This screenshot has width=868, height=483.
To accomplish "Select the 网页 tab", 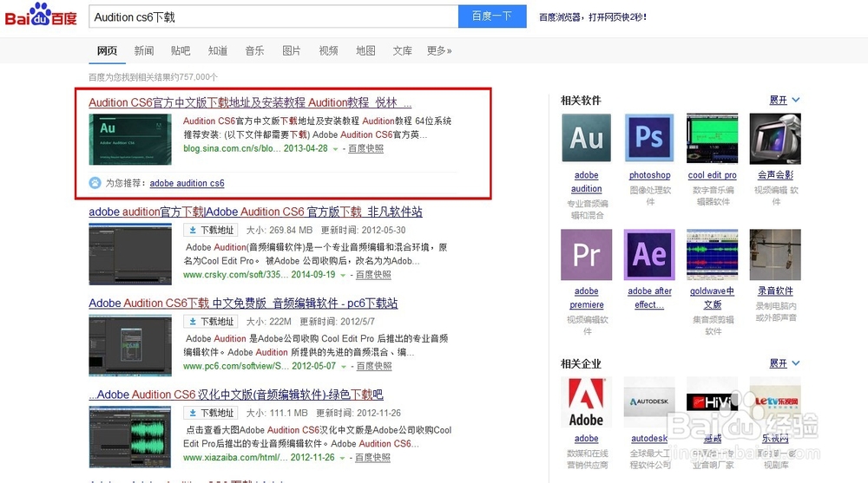I will (x=107, y=51).
